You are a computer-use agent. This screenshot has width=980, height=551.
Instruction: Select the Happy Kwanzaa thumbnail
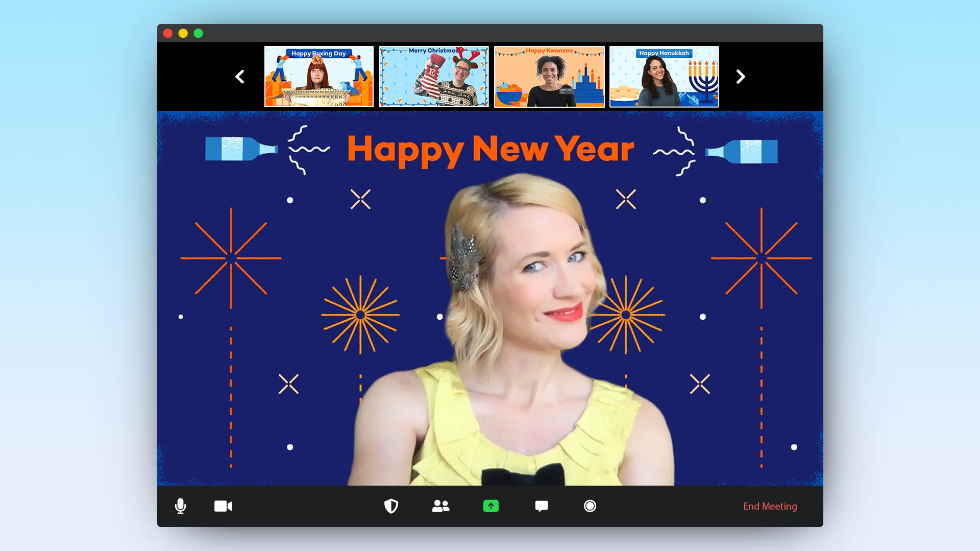tap(549, 77)
